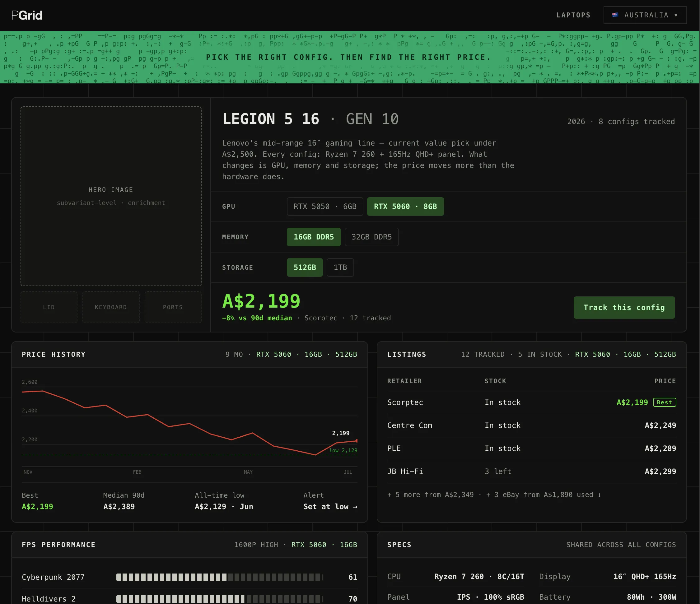
Task: Choose the 32GB DDR5 memory option
Action: click(371, 237)
